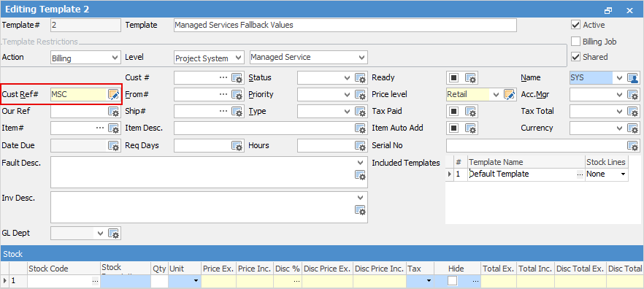This screenshot has width=644, height=289.
Task: Toggle the Item Auto Add checkbox
Action: (x=454, y=128)
